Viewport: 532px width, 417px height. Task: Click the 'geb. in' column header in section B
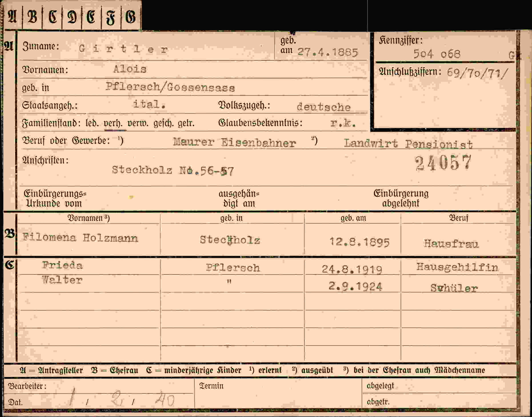[x=231, y=218]
